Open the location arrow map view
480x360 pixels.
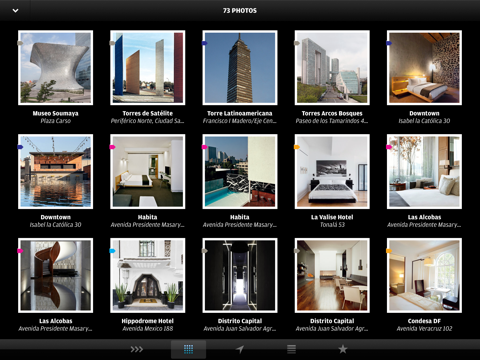(240, 349)
